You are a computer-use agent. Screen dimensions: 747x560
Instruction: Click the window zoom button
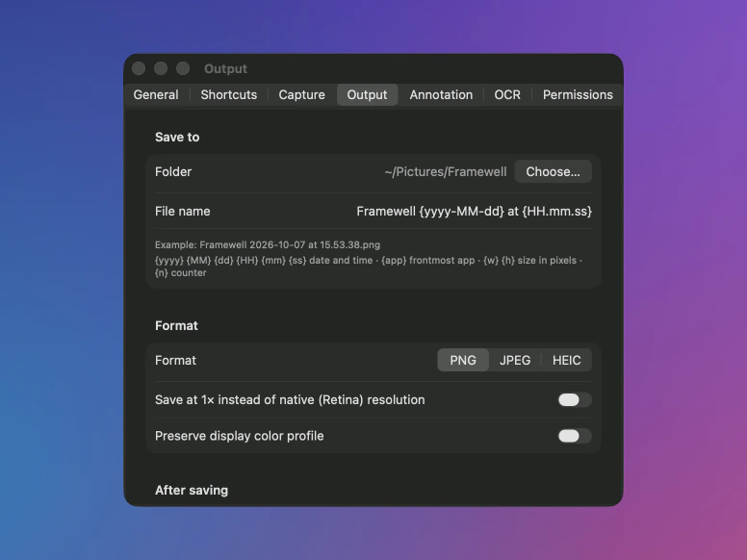(183, 68)
